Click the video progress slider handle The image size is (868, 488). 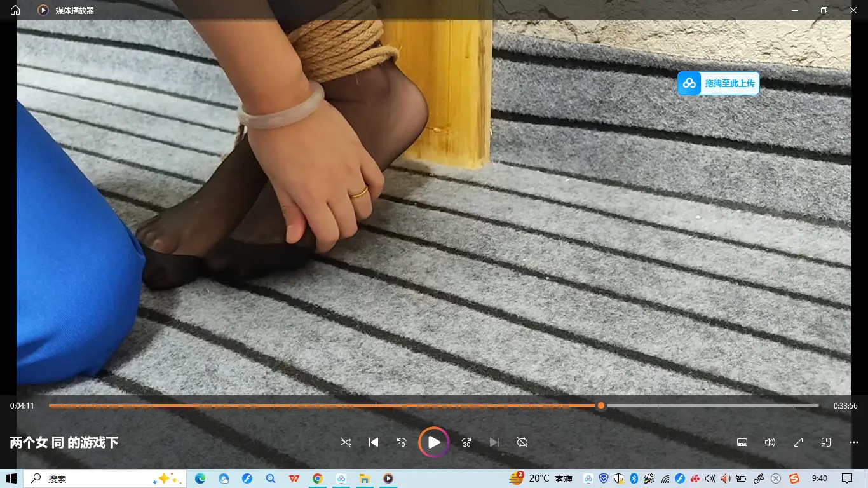click(600, 405)
